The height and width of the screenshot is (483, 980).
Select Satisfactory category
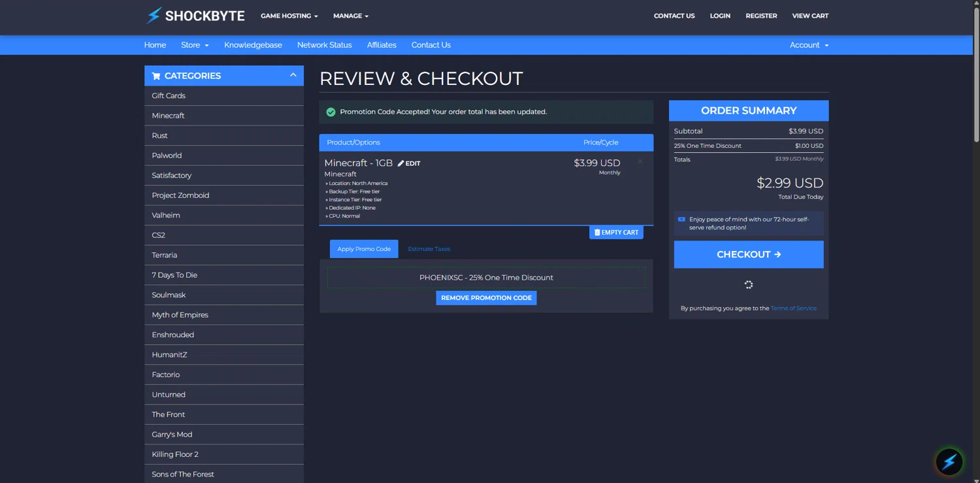224,175
